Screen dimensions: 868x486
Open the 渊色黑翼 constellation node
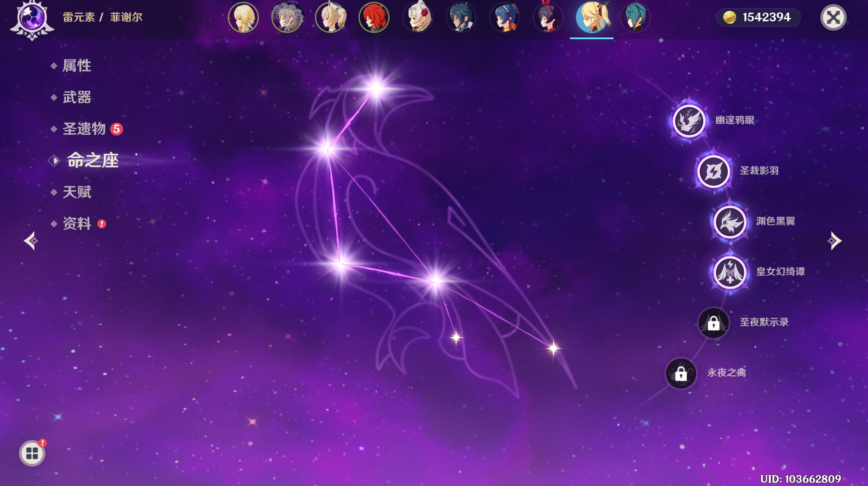point(730,222)
